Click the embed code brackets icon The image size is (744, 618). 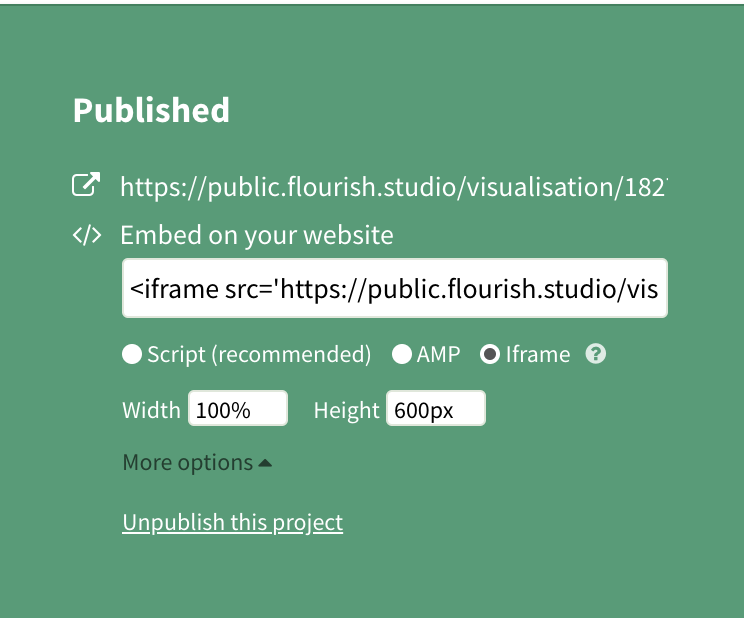pos(87,235)
